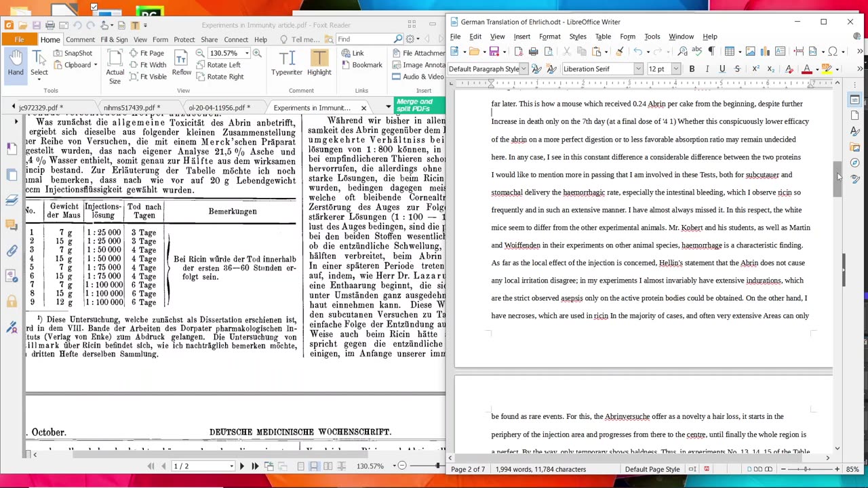Click Actual Size view button

click(x=115, y=67)
